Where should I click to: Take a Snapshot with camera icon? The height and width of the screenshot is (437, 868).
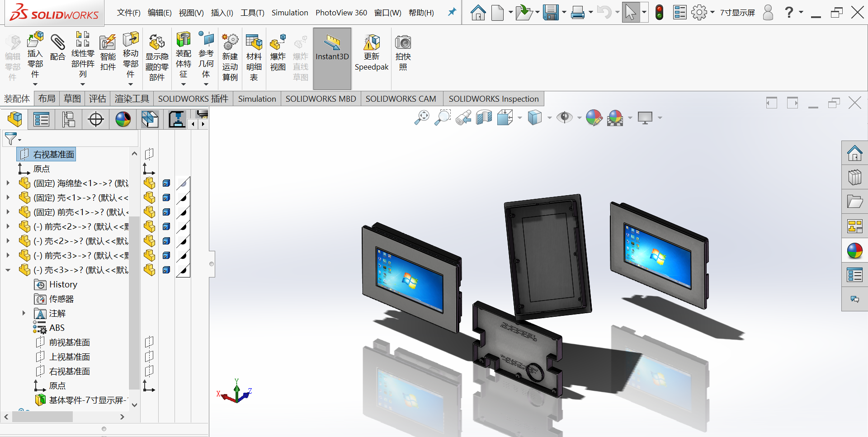coord(403,42)
